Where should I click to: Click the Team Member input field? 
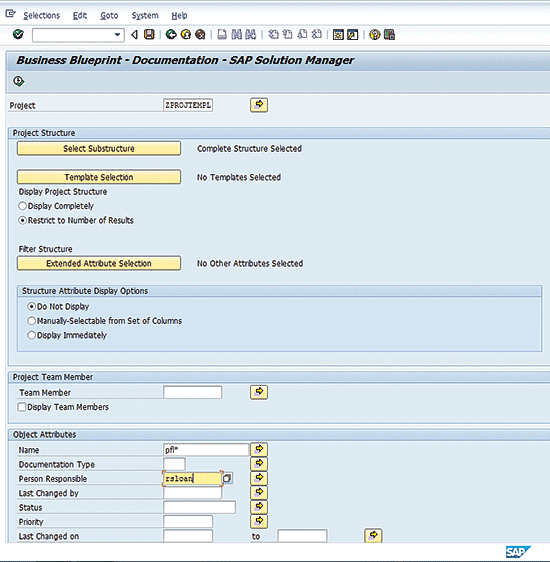coord(192,392)
